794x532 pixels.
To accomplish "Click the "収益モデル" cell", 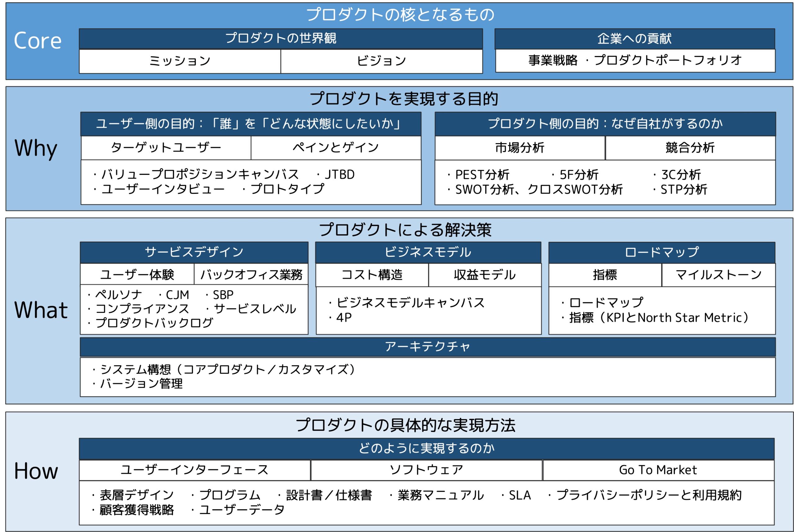I will point(485,275).
